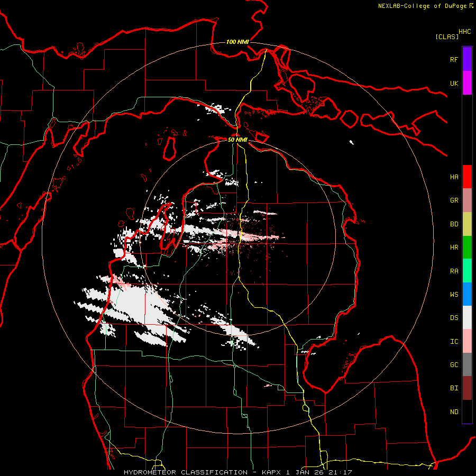The height and width of the screenshot is (476, 476).
Task: Click the WS blue legend swatch
Action: (x=467, y=294)
